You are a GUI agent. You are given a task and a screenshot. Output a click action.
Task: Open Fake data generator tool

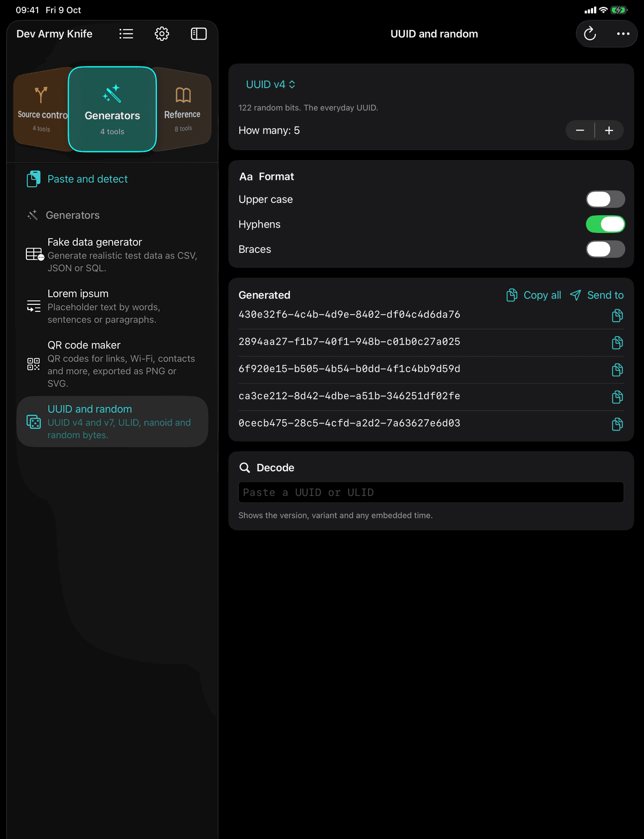[x=112, y=254]
